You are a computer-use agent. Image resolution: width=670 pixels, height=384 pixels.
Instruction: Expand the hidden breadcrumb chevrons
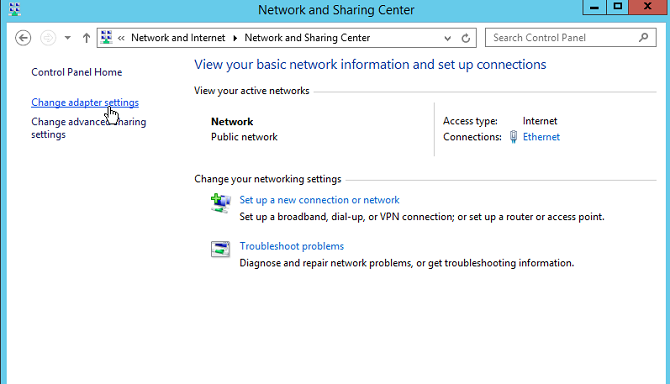121,38
